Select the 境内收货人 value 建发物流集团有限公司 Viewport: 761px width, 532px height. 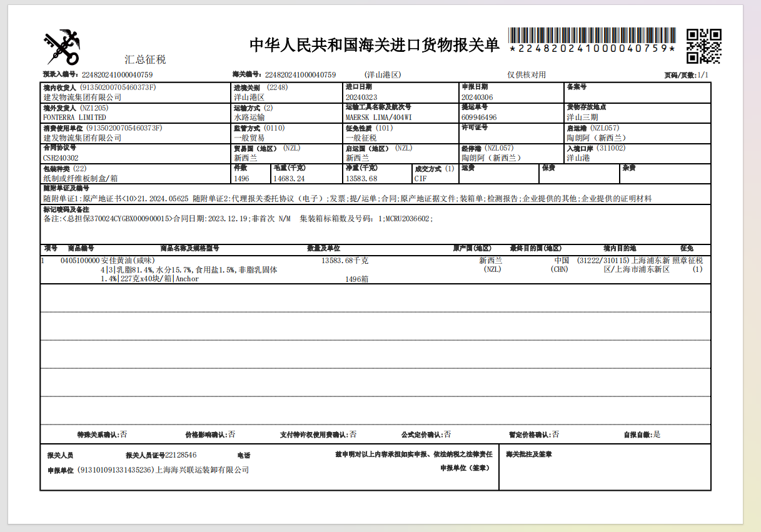(82, 98)
